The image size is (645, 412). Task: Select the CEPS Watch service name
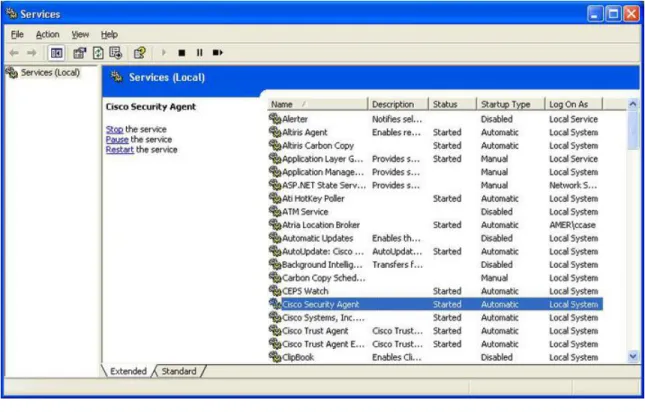(305, 291)
